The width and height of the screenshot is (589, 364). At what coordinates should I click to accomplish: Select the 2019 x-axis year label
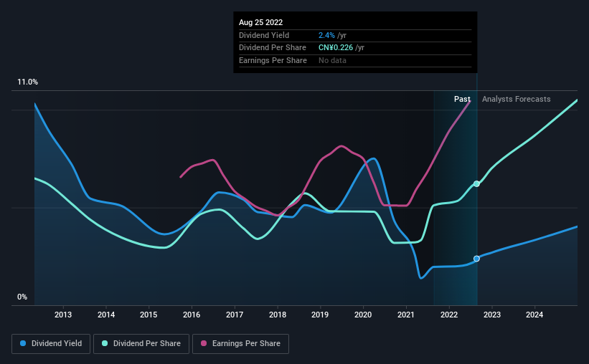320,315
